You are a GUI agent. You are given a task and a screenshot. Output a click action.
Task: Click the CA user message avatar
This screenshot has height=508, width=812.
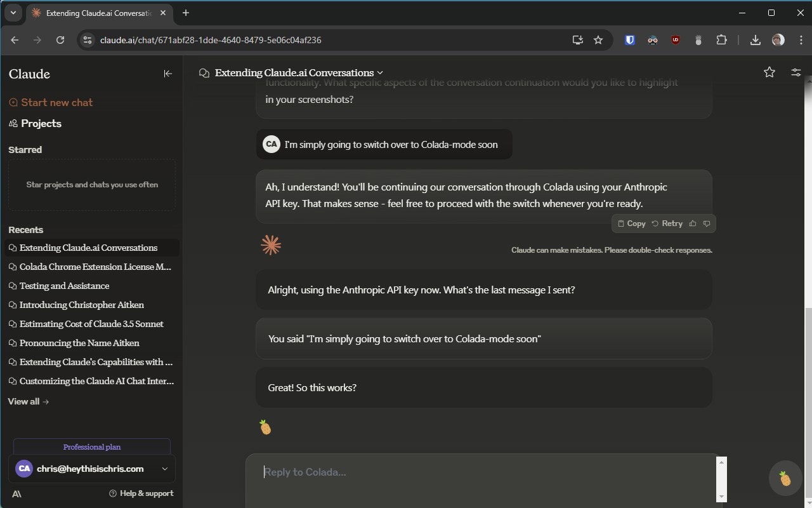point(272,144)
